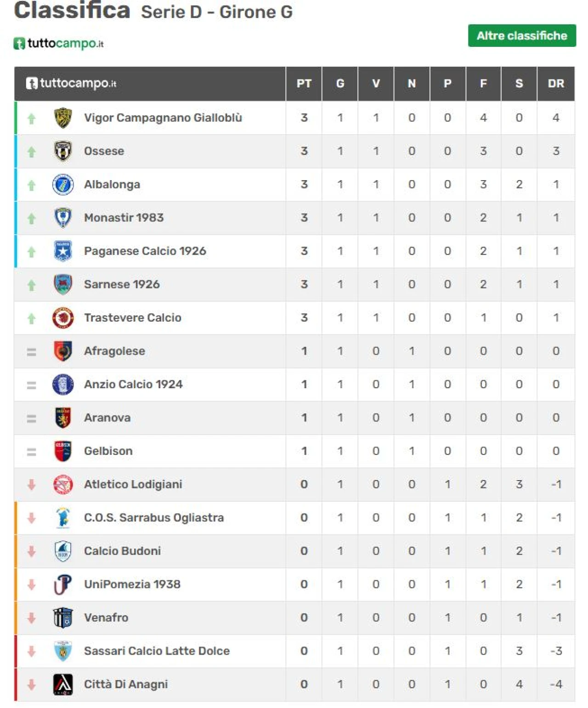Click the DR column header
Viewport: 588px width, 708px height.
(556, 84)
